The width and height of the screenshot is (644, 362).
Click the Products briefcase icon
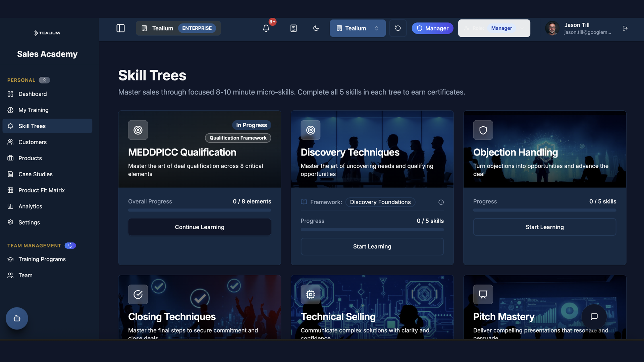[10, 158]
